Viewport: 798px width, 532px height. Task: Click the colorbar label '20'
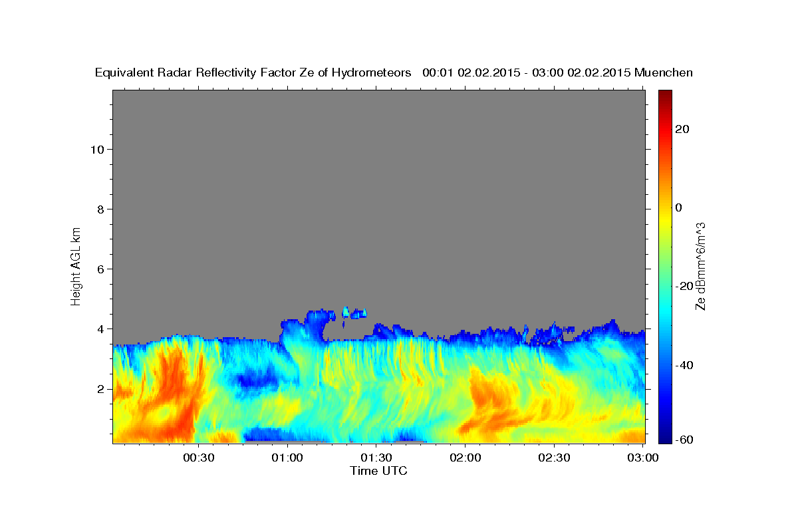point(681,129)
